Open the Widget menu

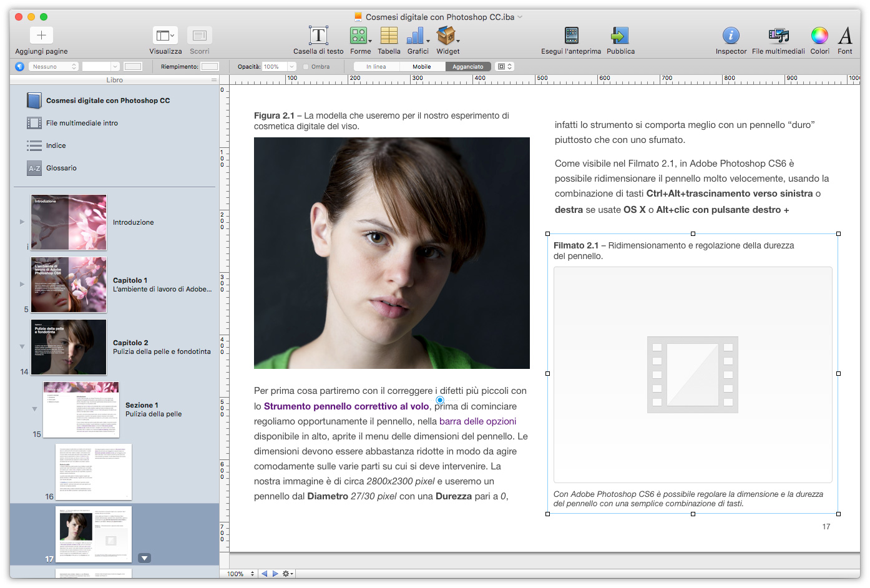tap(447, 36)
